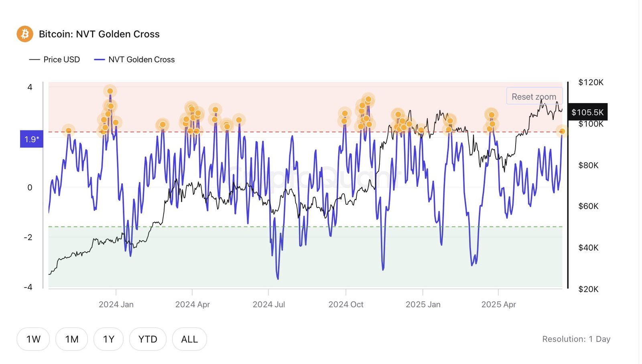Viewport: 642px width, 364px height.
Task: Click the red dashed overbought threshold line
Action: pyautogui.click(x=281, y=131)
